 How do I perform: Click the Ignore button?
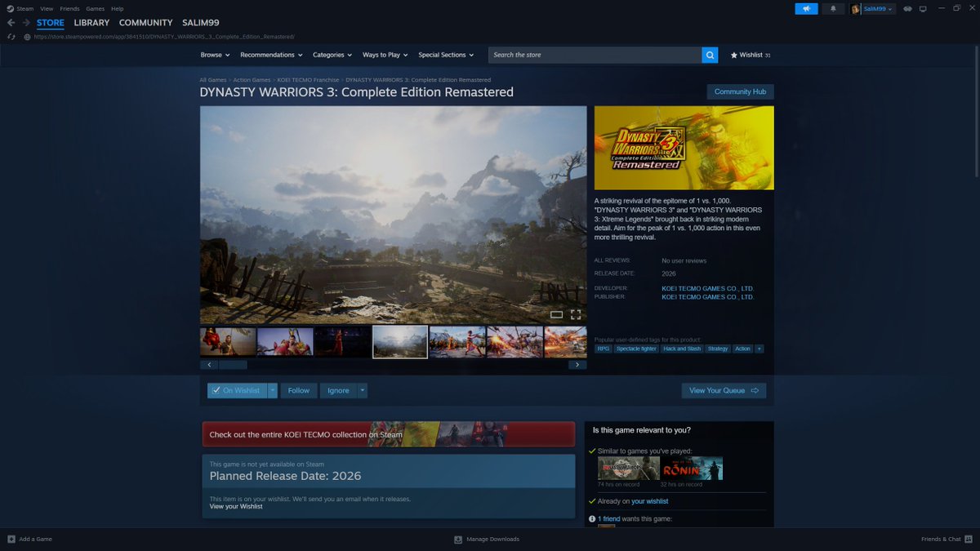(338, 390)
